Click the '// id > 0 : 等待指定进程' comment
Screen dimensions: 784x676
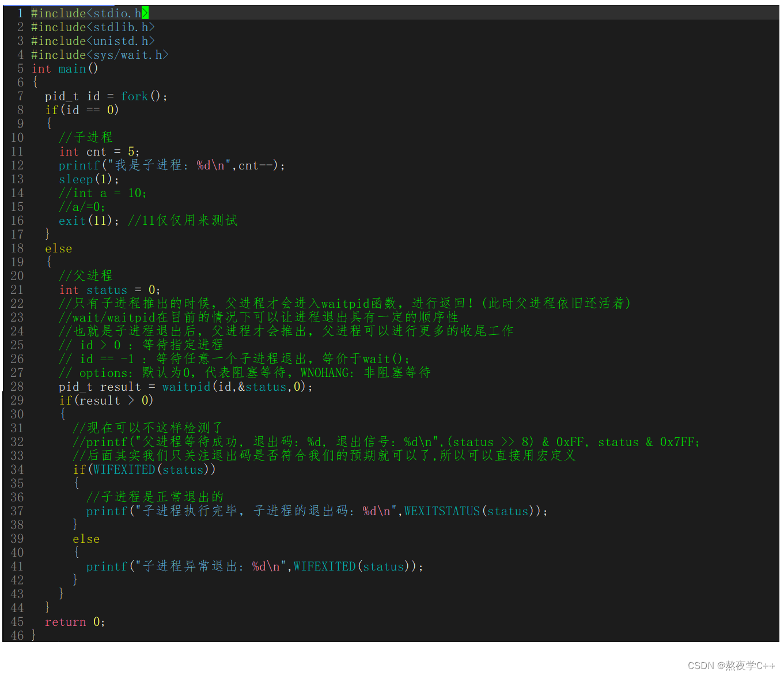point(141,345)
